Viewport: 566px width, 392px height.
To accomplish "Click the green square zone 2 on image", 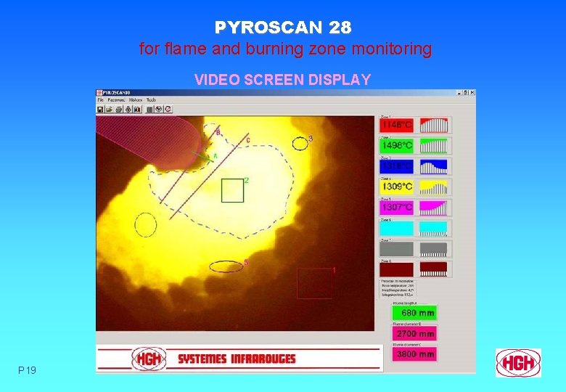I will click(x=232, y=190).
